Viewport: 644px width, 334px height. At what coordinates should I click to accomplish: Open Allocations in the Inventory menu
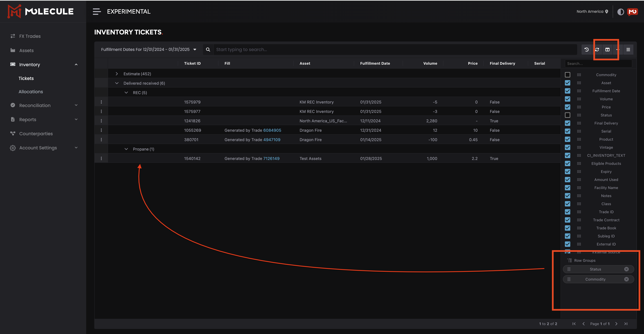pyautogui.click(x=31, y=92)
